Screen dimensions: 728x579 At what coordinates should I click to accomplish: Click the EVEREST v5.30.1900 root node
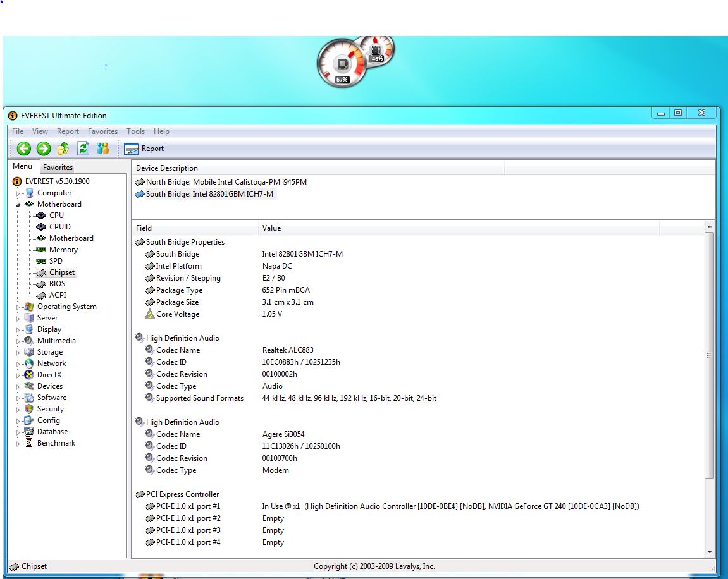[57, 181]
